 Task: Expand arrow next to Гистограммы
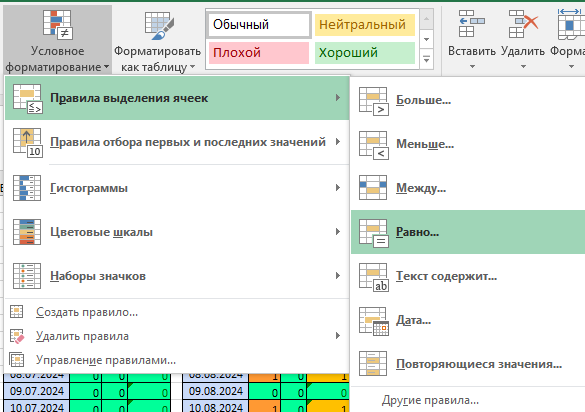[338, 187]
